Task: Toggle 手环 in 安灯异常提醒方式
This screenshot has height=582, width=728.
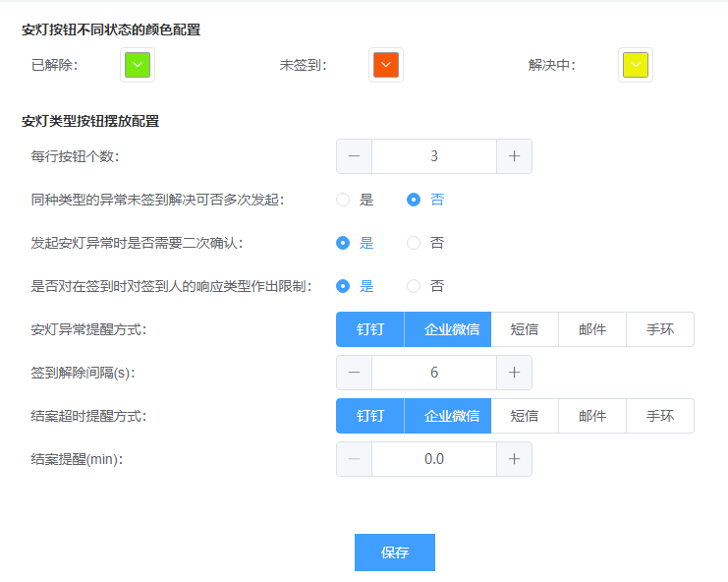Action: point(660,329)
